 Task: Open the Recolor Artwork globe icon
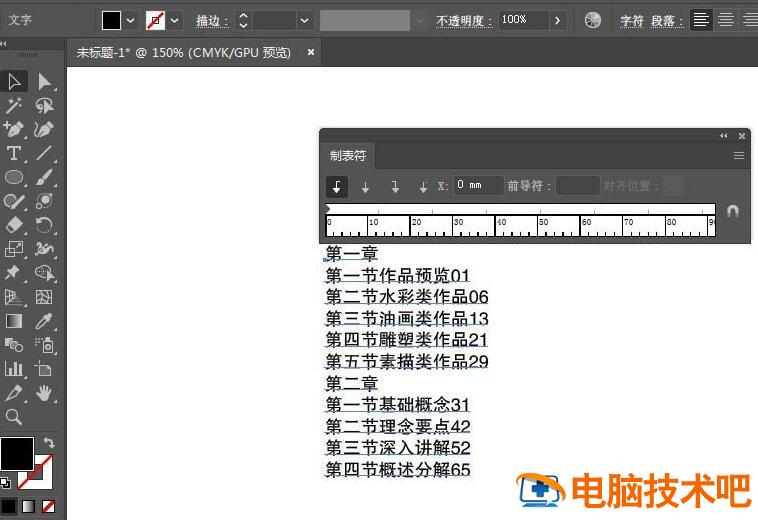(x=593, y=20)
